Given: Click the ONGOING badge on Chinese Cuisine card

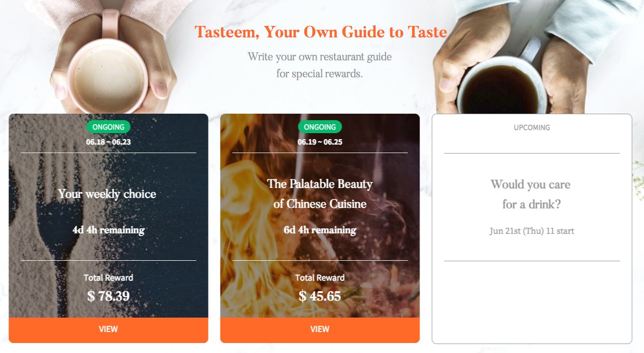Looking at the screenshot, I should [x=320, y=127].
